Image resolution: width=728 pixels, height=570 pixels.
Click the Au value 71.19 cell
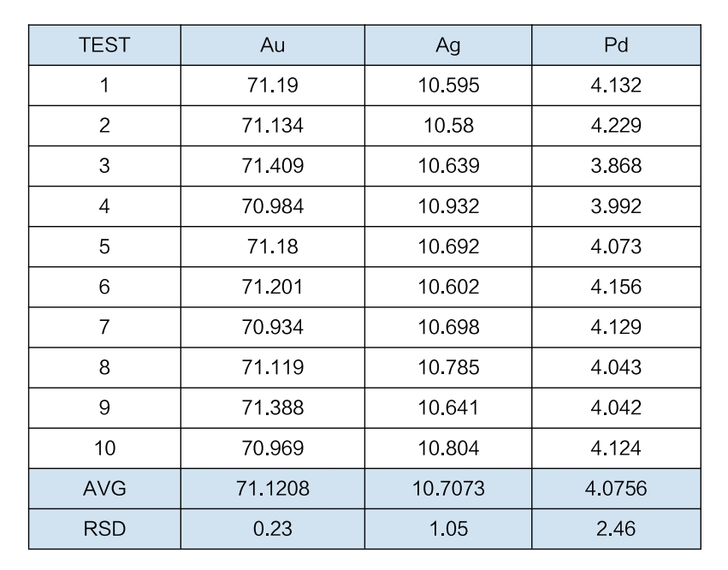pyautogui.click(x=273, y=86)
